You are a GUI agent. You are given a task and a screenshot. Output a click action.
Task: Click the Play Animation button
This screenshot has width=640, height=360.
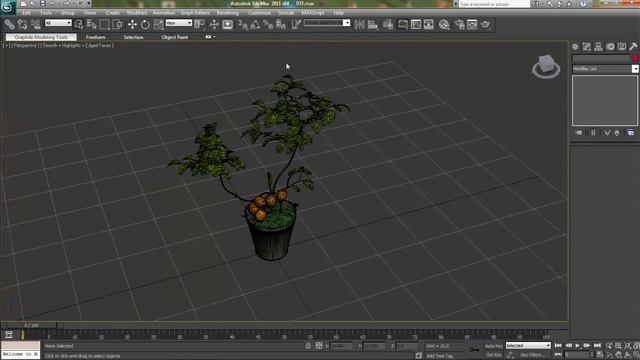coord(578,346)
